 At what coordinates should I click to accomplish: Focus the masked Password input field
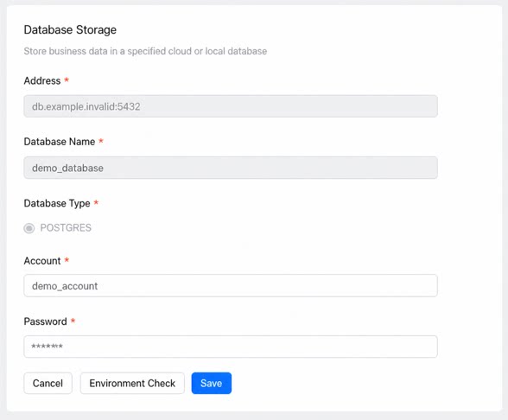pyautogui.click(x=231, y=347)
